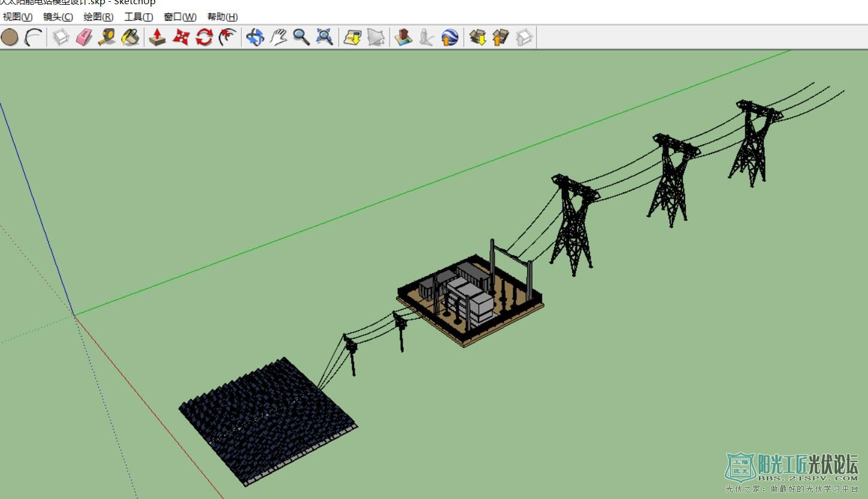
Task: Click the Share Model icon
Action: click(501, 37)
